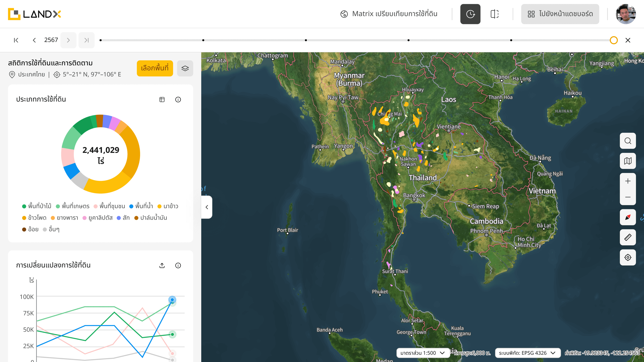Screen dimensions: 644x362
Task: Click the ประเทศไทย location text
Action: [32, 74]
